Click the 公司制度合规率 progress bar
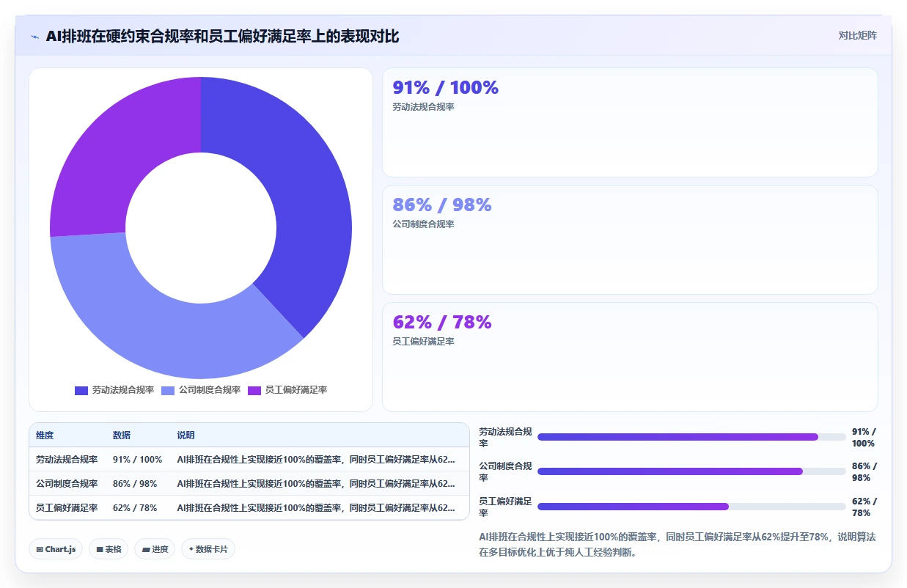The image size is (907, 588). (x=691, y=471)
